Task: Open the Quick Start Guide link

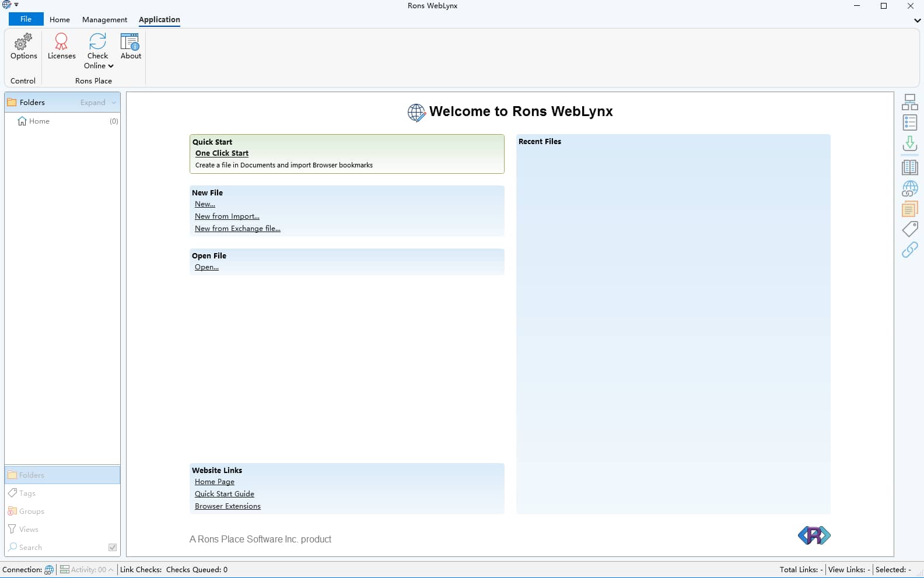Action: [225, 494]
